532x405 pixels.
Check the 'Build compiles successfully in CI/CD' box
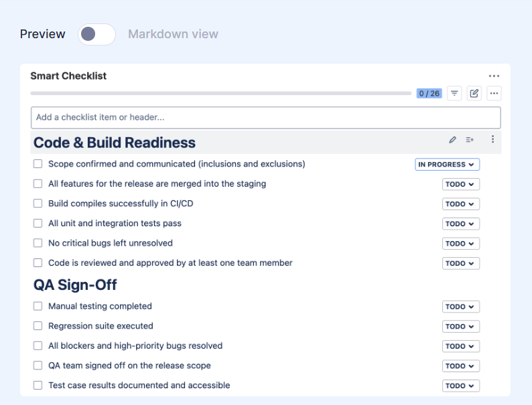[38, 204]
